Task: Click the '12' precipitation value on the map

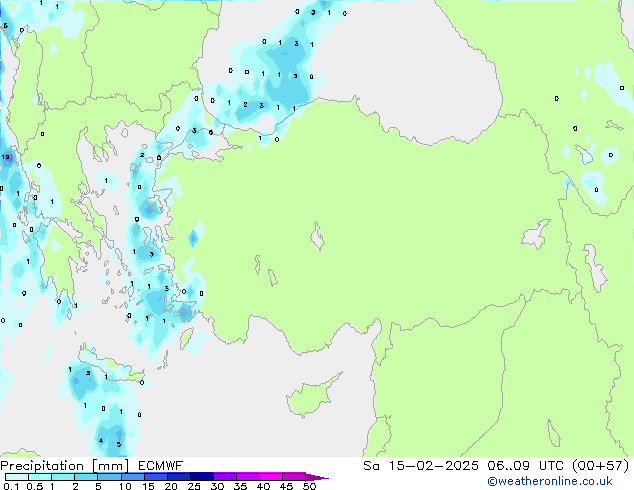Action: pos(6,157)
